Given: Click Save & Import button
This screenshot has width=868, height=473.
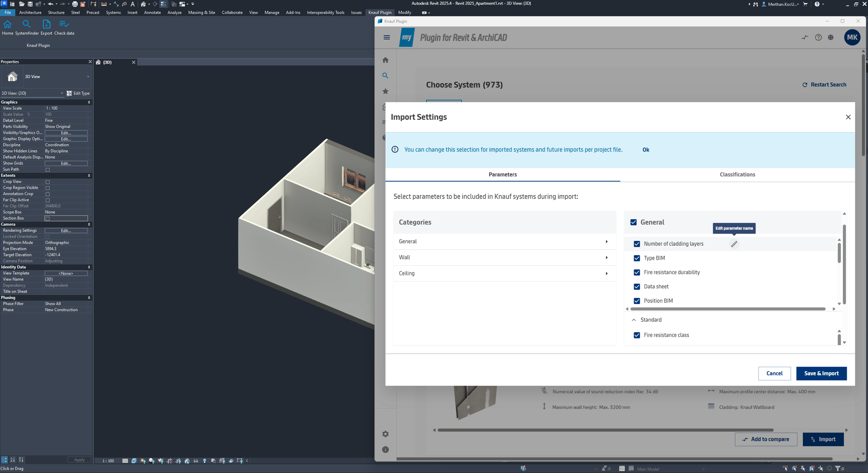Looking at the screenshot, I should click(x=821, y=374).
